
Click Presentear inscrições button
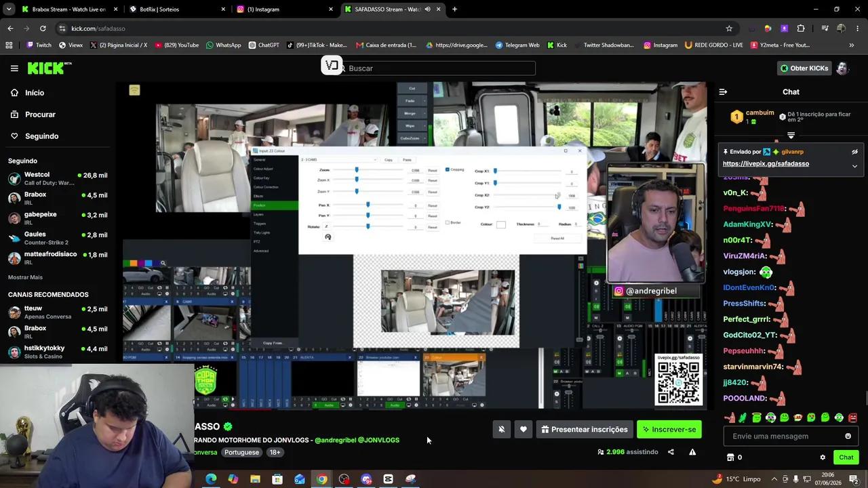pos(584,429)
